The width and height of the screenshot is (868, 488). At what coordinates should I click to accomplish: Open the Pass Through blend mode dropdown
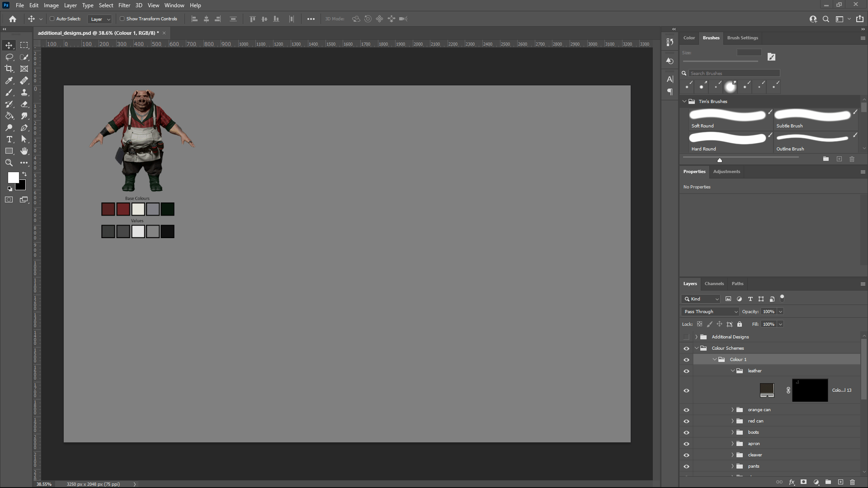point(710,312)
